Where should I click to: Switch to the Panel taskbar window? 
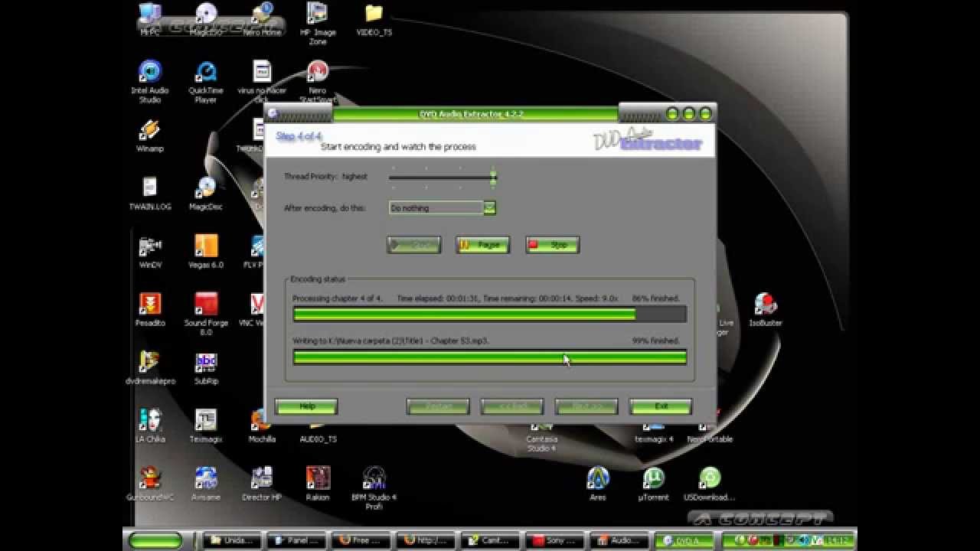(296, 540)
